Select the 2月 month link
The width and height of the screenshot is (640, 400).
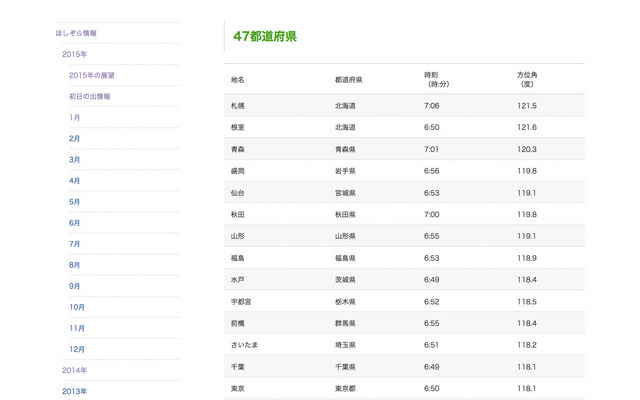click(x=74, y=139)
